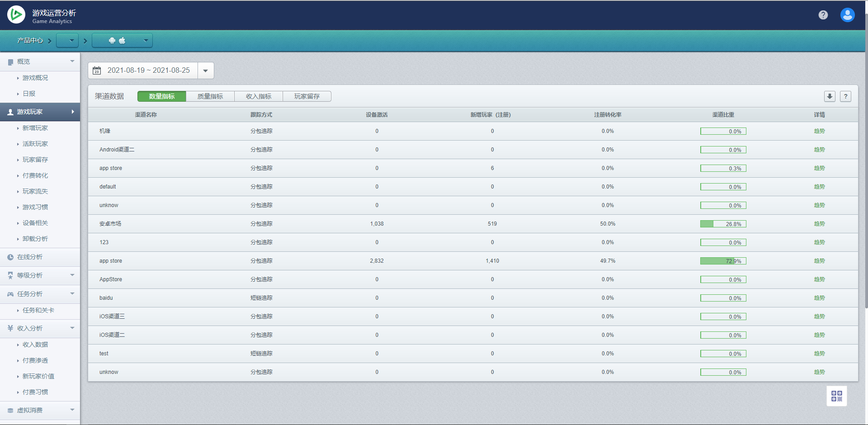Click the 72.9% channel share bar
The height and width of the screenshot is (425, 868).
click(x=723, y=261)
